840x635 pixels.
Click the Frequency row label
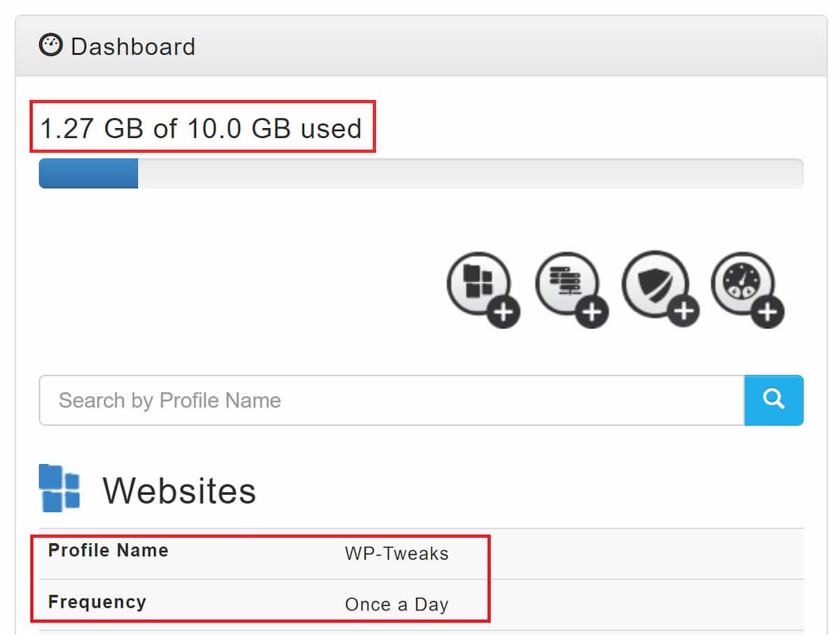coord(97,601)
